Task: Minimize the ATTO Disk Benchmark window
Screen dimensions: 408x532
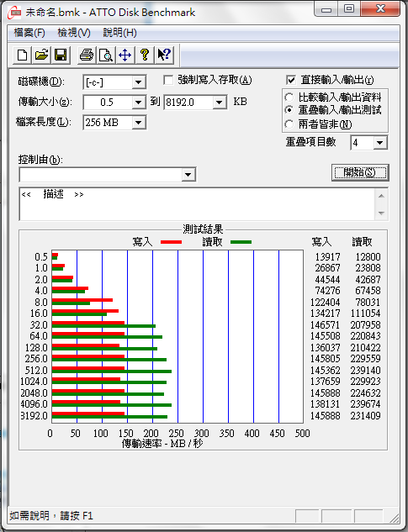Action: 326,8
